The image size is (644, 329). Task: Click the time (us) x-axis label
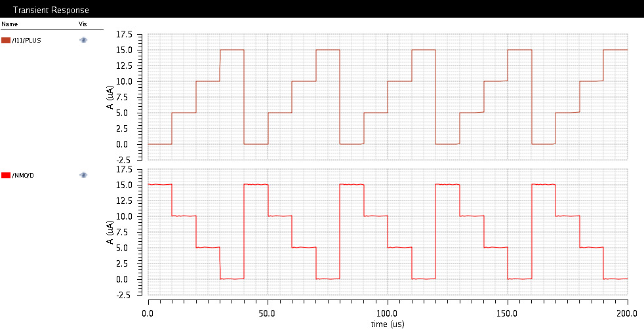point(388,324)
